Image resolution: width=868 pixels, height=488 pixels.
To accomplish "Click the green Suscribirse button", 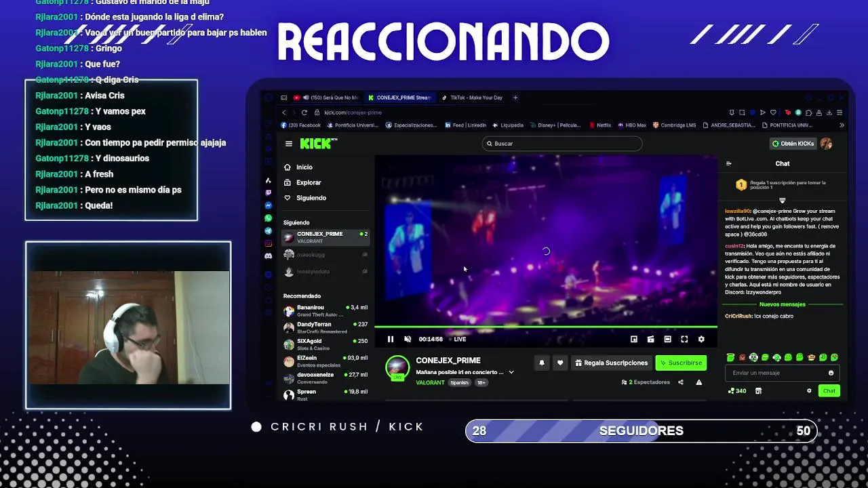I will click(x=681, y=363).
